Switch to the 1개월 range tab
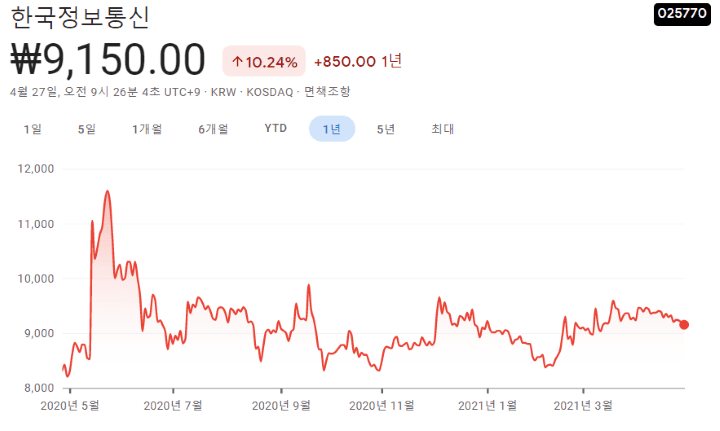 point(147,129)
